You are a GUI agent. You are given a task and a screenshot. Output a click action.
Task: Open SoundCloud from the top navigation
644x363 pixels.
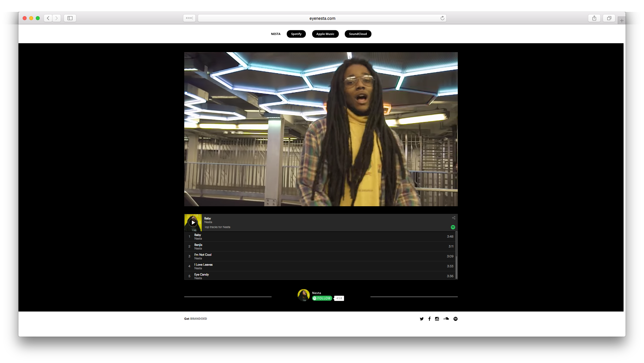[358, 34]
